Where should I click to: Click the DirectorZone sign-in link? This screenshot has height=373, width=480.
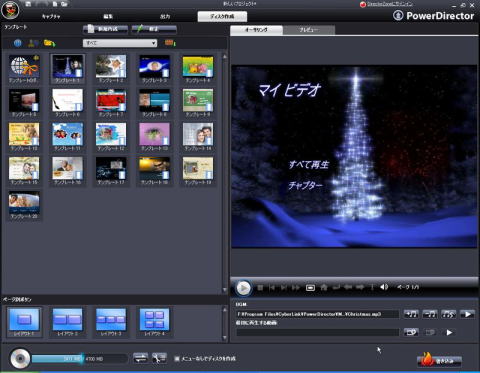click(x=390, y=4)
